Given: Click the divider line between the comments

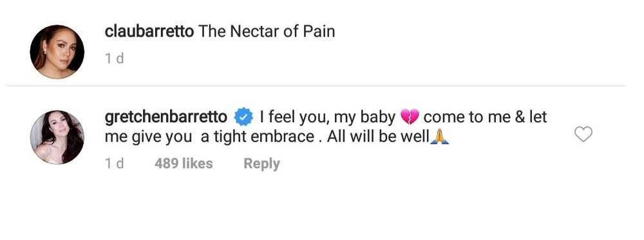Looking at the screenshot, I should click(316, 86).
